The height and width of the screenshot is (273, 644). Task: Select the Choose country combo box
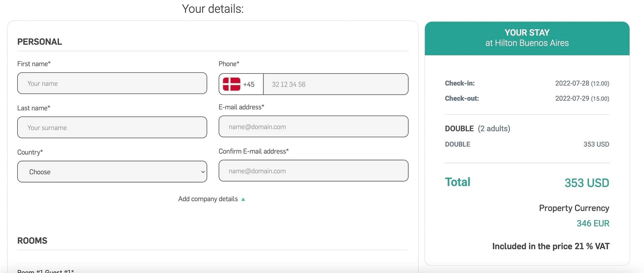(x=112, y=172)
